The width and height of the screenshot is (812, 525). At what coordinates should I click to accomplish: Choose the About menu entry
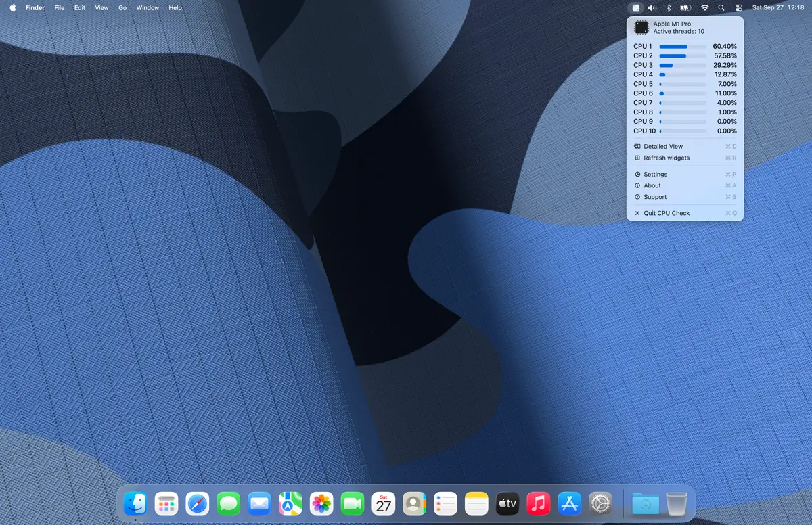coord(652,185)
